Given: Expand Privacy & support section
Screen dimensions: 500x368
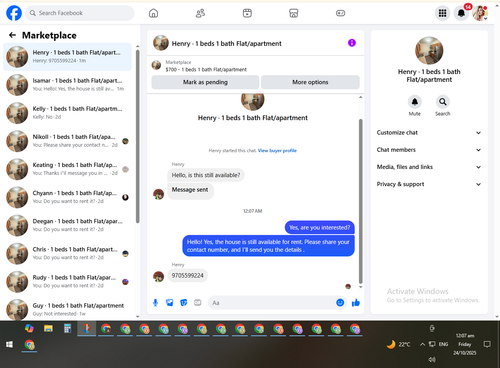Looking at the screenshot, I should point(429,184).
